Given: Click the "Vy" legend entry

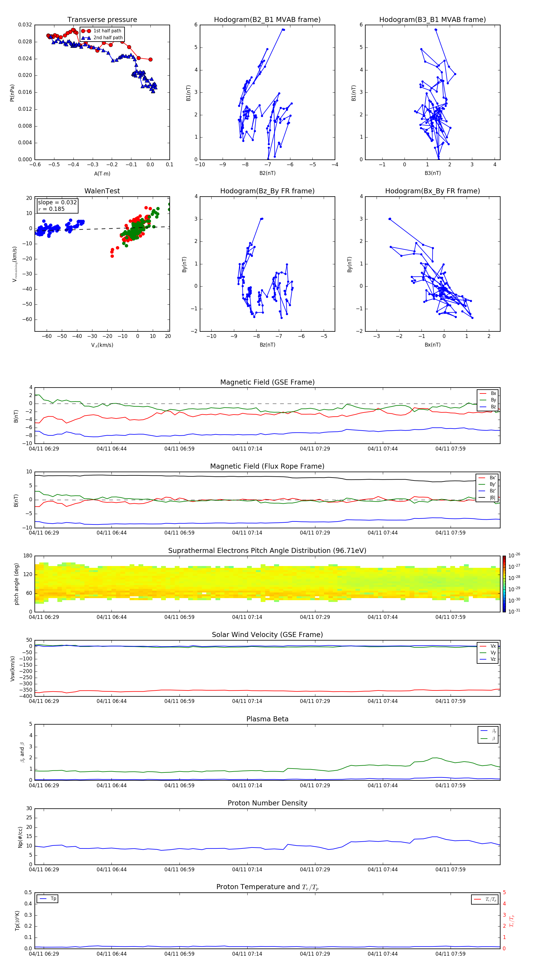Looking at the screenshot, I should coord(488,652).
